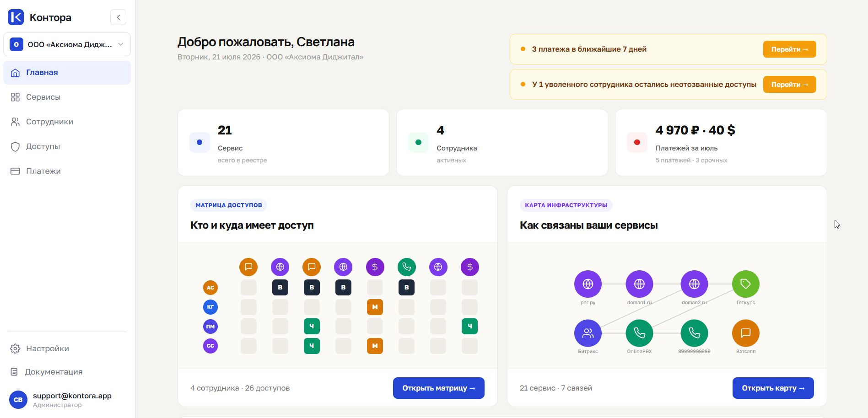Click the ПМ employee avatar in matrix
Viewport: 868px width, 418px height.
pos(210,327)
